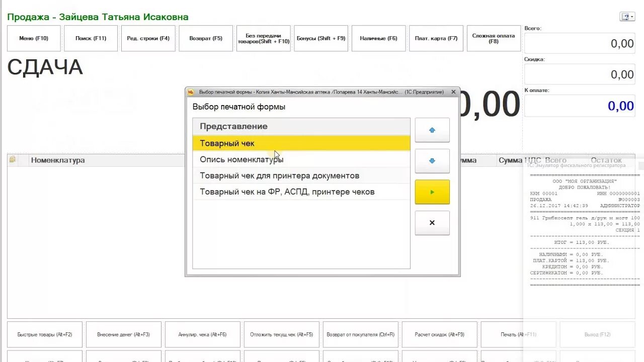Screen dimensions: 644x362
Task: Cancel print form dialog with X button
Action: pyautogui.click(x=432, y=223)
